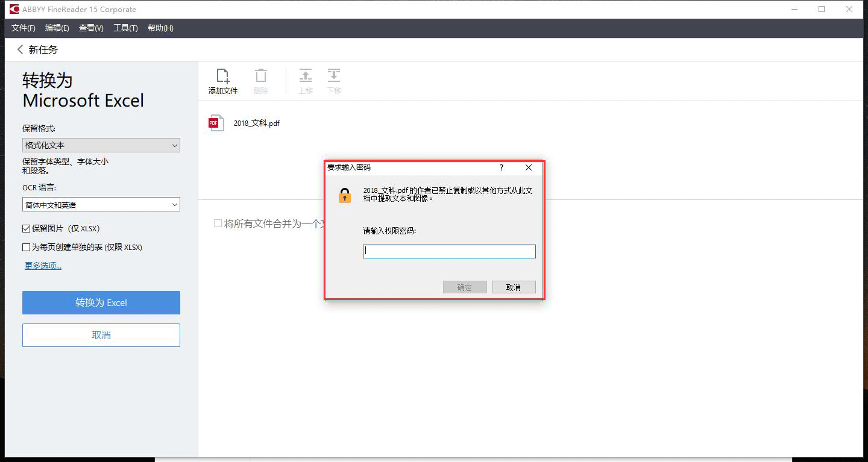Go back via the 新任务 arrow
The height and width of the screenshot is (462, 868).
click(20, 49)
